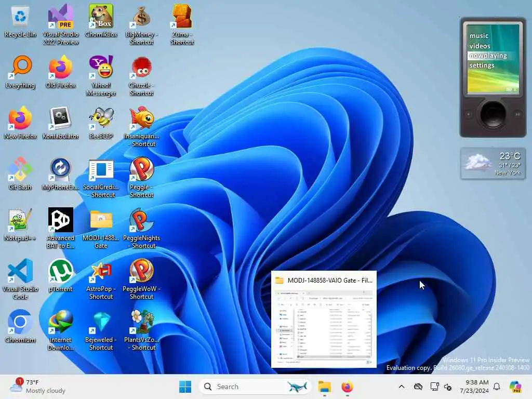Viewport: 532px width, 399px height.
Task: Select the MODJ-1488 Gate folder icon
Action: [x=101, y=229]
